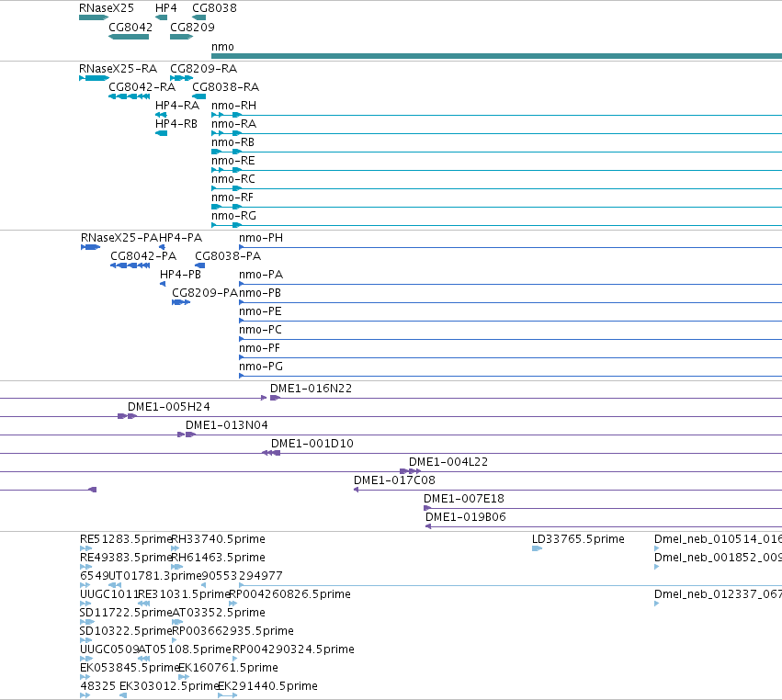Select the CG8209 gene label
The image size is (782, 700).
coord(192,28)
